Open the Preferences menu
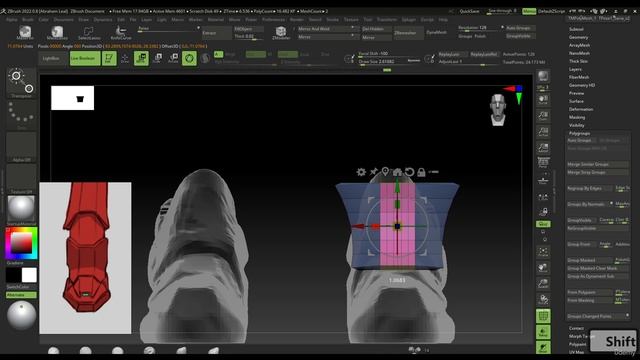 [x=273, y=19]
